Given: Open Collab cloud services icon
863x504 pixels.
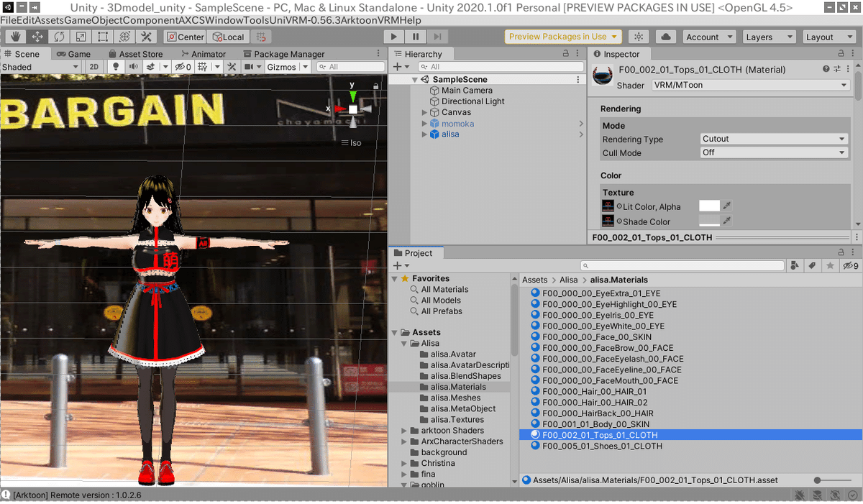Looking at the screenshot, I should tap(665, 37).
